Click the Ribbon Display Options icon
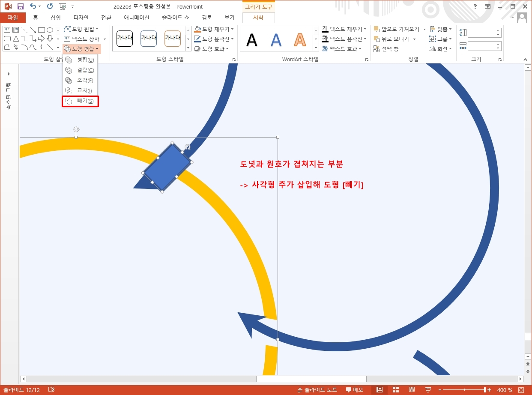Screen dimensions: 532x395 488,6
